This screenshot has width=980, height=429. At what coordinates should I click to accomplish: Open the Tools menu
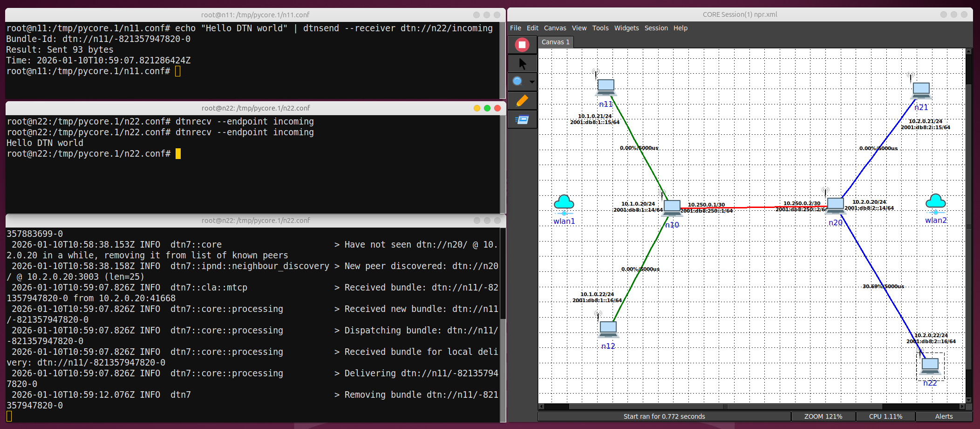(600, 28)
